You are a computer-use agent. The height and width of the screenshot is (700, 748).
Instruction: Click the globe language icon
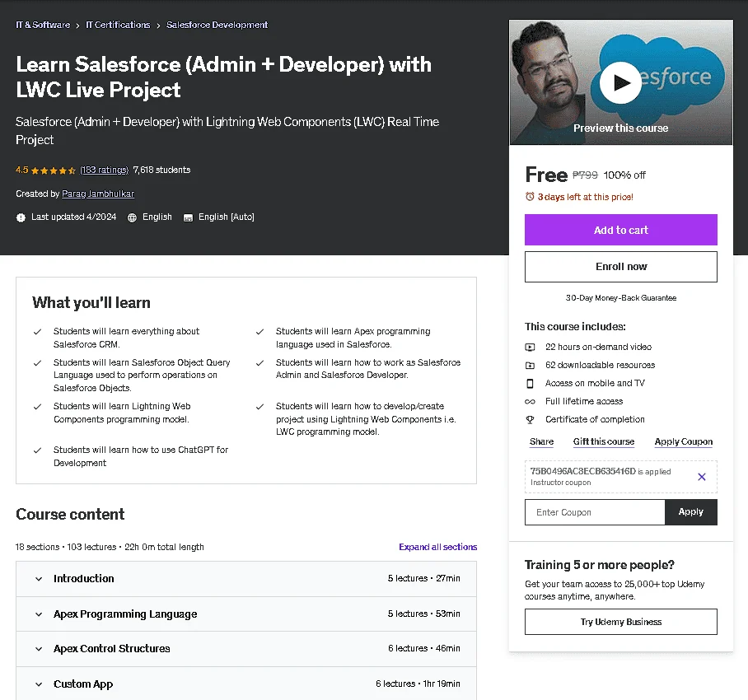(x=132, y=217)
